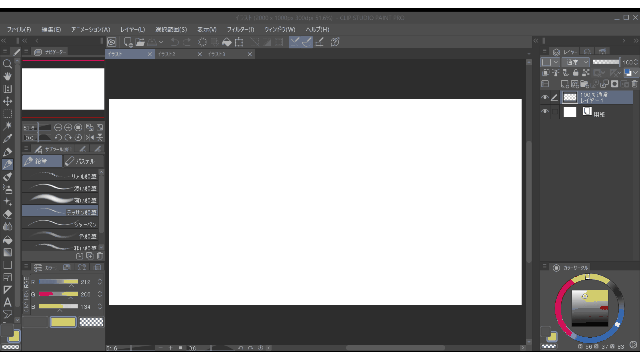The width and height of the screenshot is (640, 360).
Task: Open the save options dropdown arrow
Action: click(161, 42)
